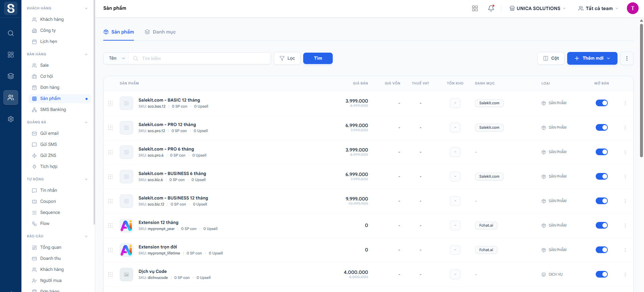The height and width of the screenshot is (292, 644).
Task: Open the Tất cả team dropdown
Action: point(598,8)
